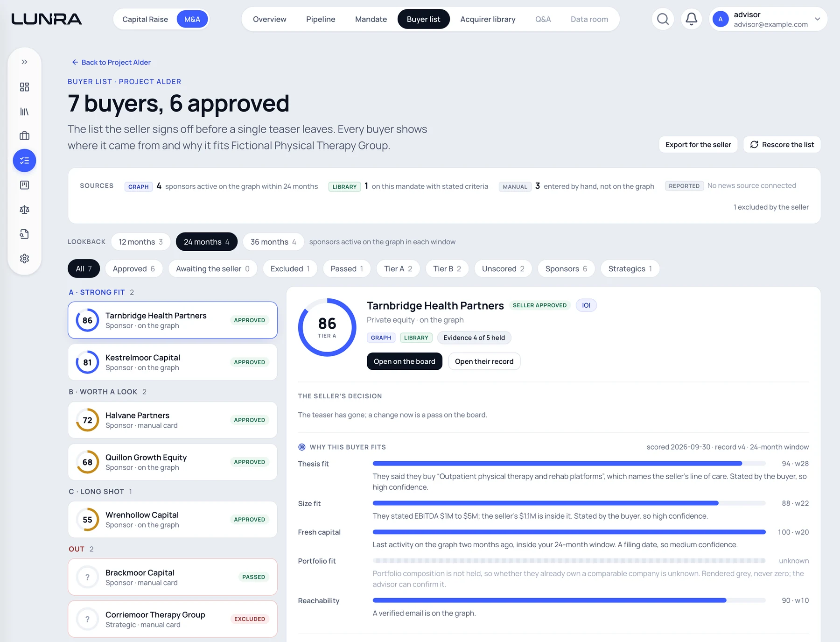Image resolution: width=840 pixels, height=642 pixels.
Task: Filter list by Strategics
Action: [x=630, y=268]
